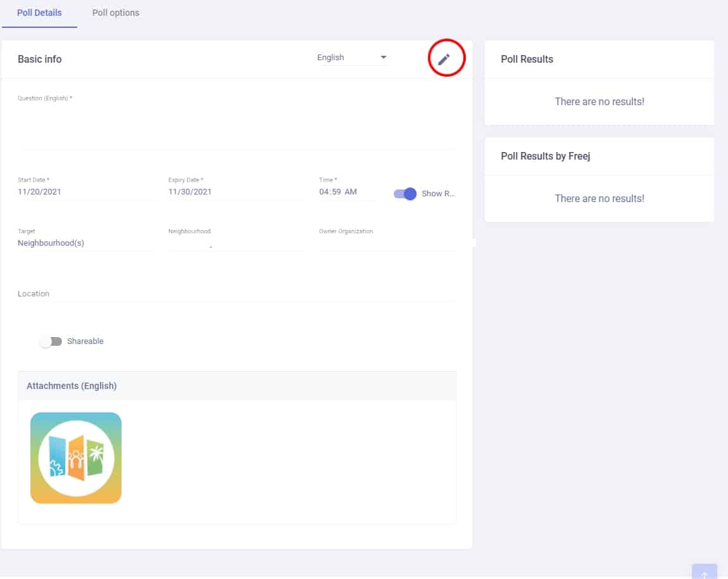Enable the Shareable toggle
This screenshot has height=579, width=728.
(51, 341)
